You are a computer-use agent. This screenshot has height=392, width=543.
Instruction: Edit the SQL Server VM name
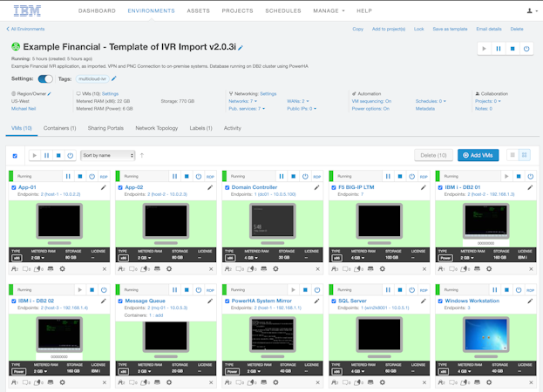pos(424,301)
